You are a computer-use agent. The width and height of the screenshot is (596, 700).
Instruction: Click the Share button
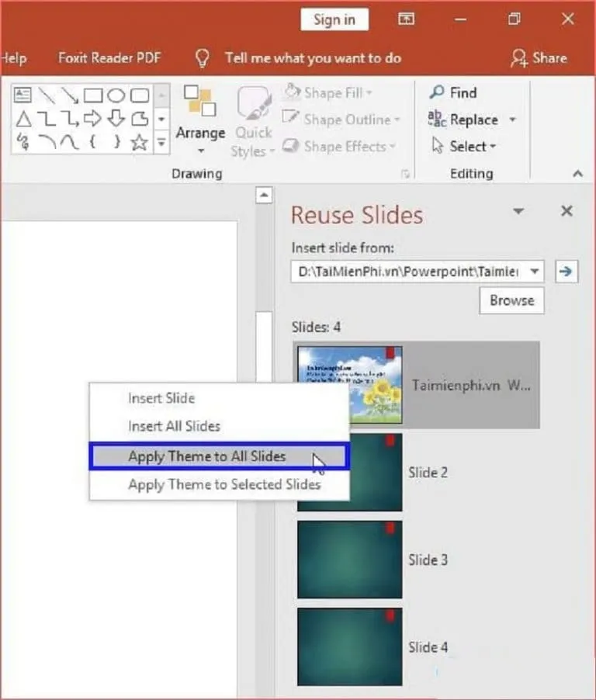tap(539, 58)
